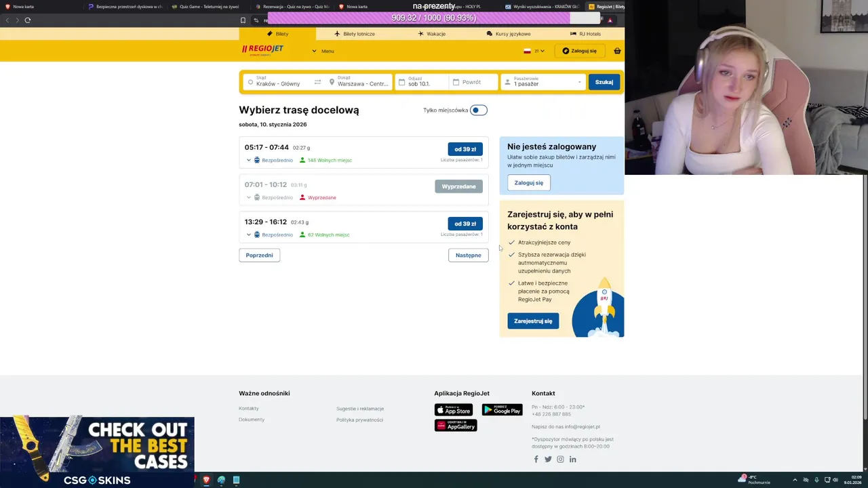The height and width of the screenshot is (488, 868).
Task: Expand details of the 05:17 - 07:44 connection
Action: 249,161
